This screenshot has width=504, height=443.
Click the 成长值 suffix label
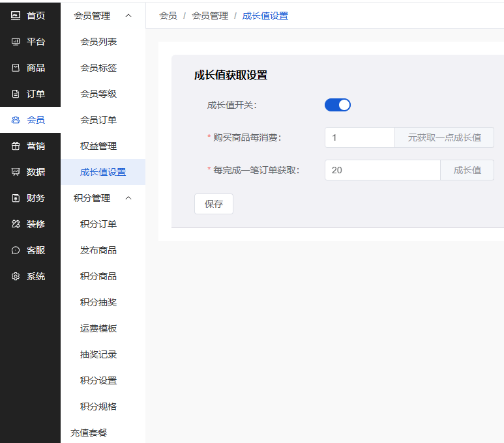click(467, 170)
